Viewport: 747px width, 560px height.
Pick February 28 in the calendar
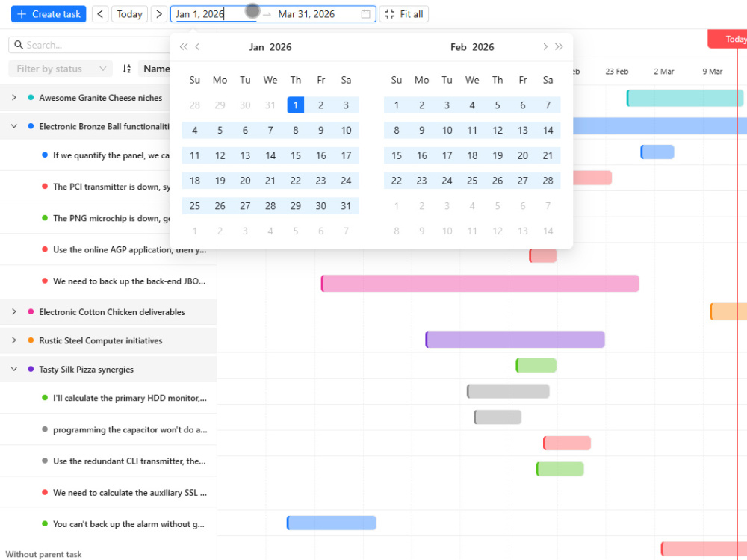click(548, 181)
